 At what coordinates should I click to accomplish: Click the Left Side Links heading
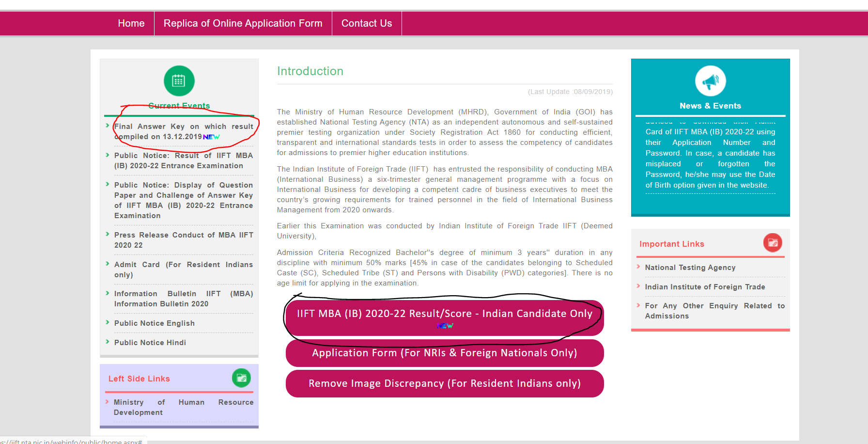click(x=139, y=379)
